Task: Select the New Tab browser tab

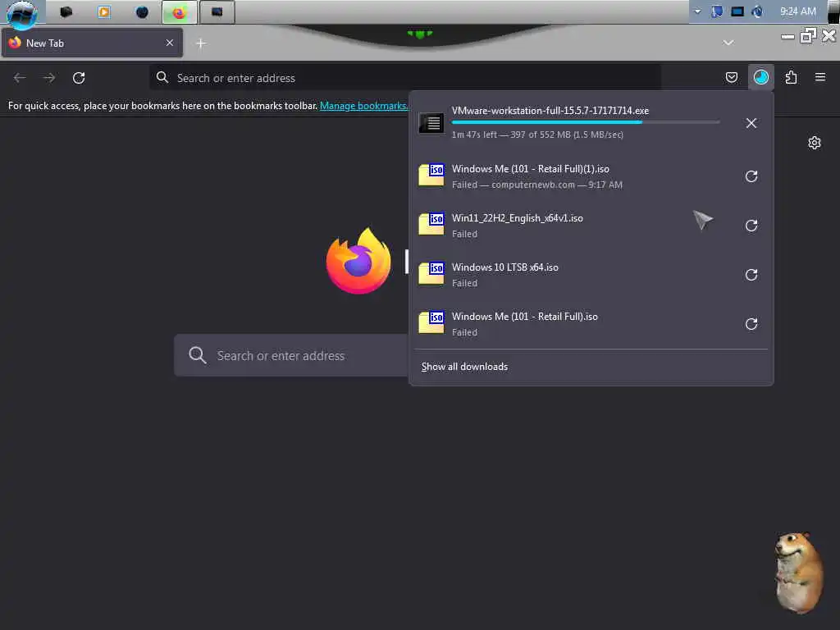Action: [x=92, y=43]
